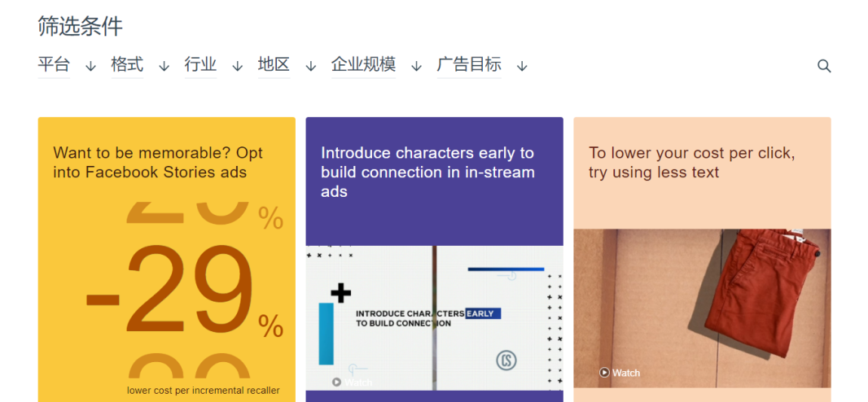868x402 pixels.
Task: Open the 企业规模 filter dropdown
Action: pyautogui.click(x=364, y=65)
